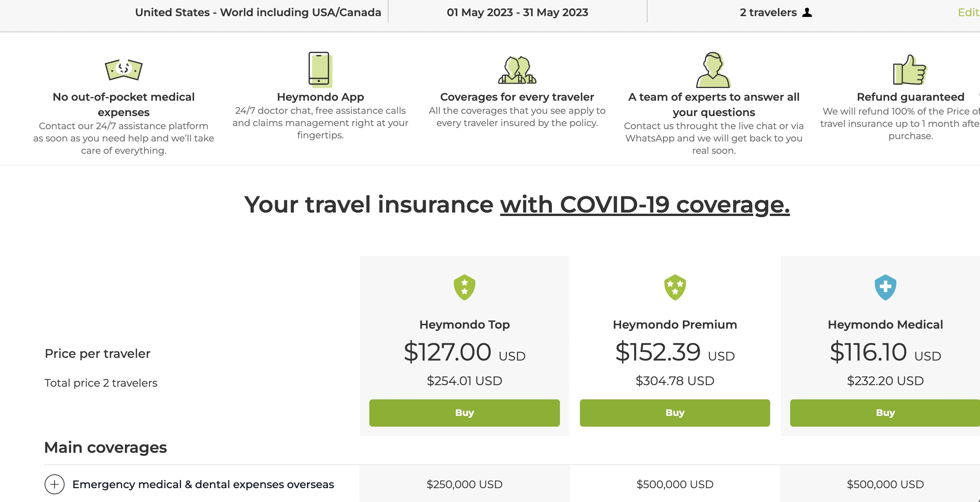980x502 pixels.
Task: Click the travelers person icon
Action: (x=807, y=12)
